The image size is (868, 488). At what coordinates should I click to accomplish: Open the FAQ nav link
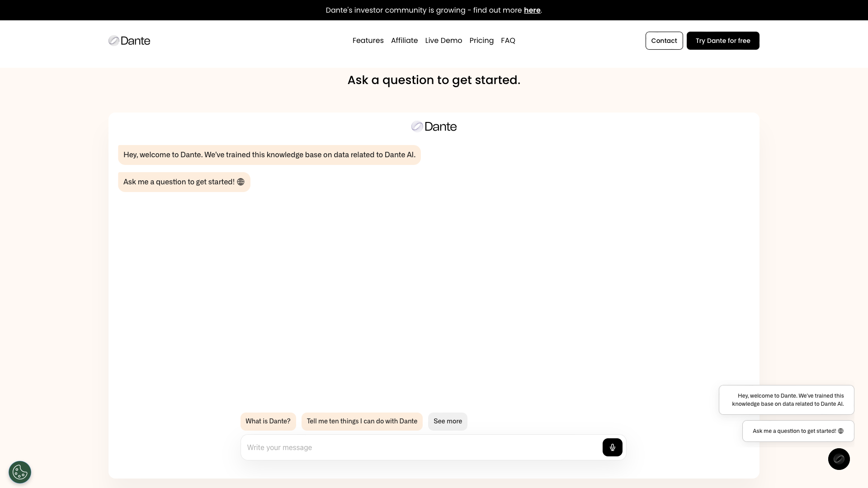pos(508,41)
